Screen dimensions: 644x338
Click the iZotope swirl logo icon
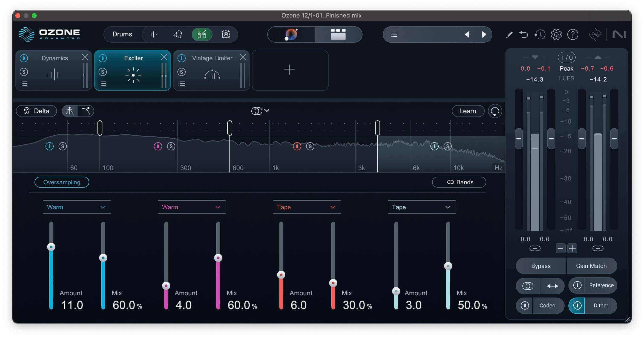[595, 34]
